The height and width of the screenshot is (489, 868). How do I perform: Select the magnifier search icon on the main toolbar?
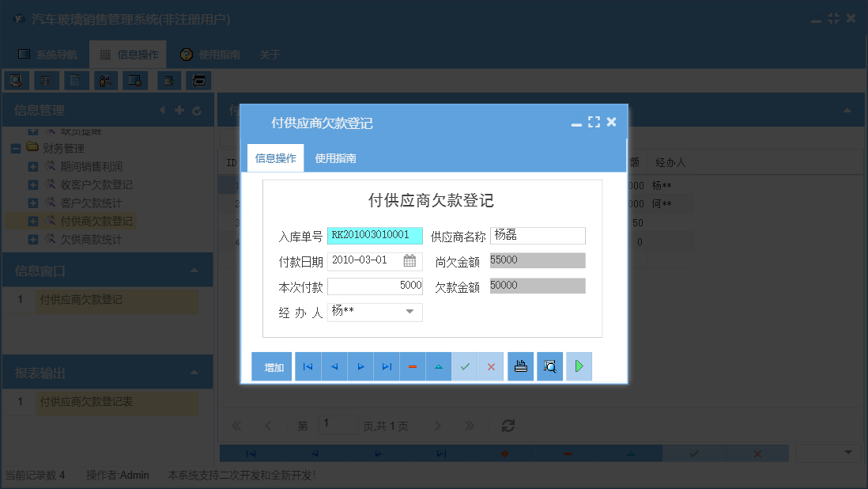pos(16,80)
